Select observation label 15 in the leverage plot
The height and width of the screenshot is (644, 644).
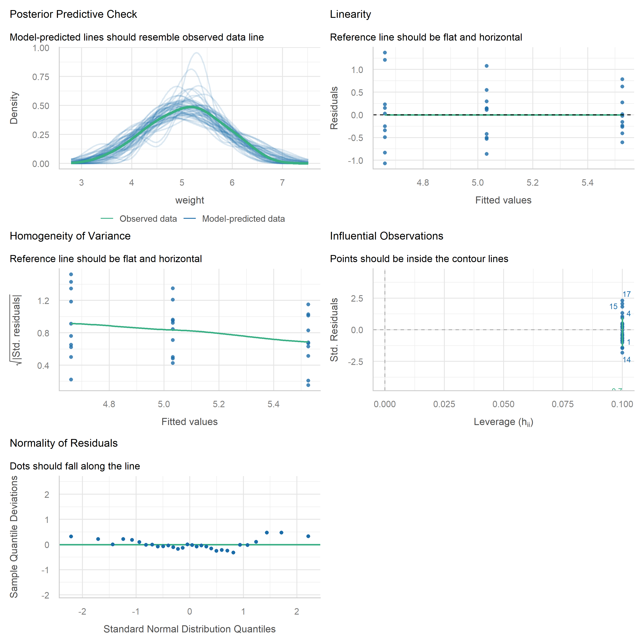[613, 306]
